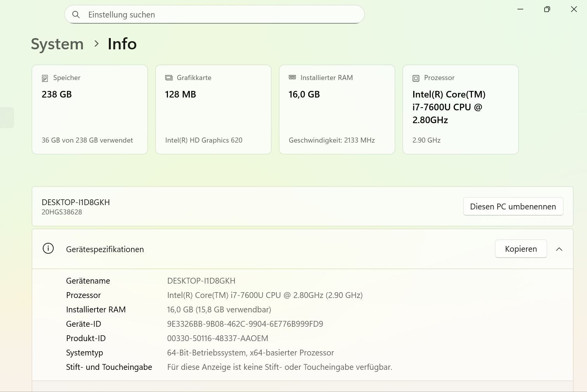The image size is (587, 392).
Task: Click the Gerätespezifikationen header label
Action: point(105,249)
